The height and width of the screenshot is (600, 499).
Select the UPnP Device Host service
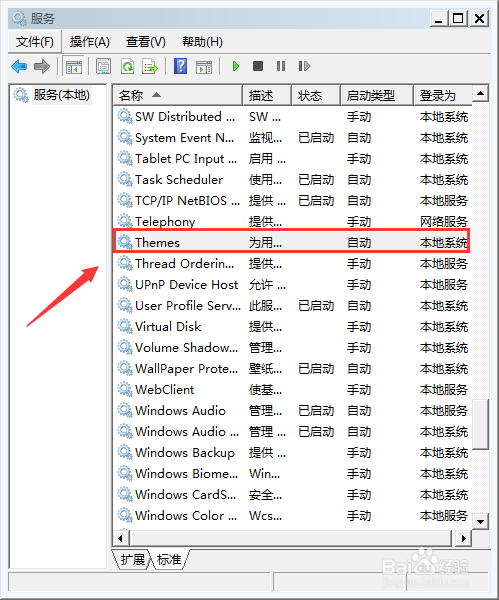[x=292, y=284]
